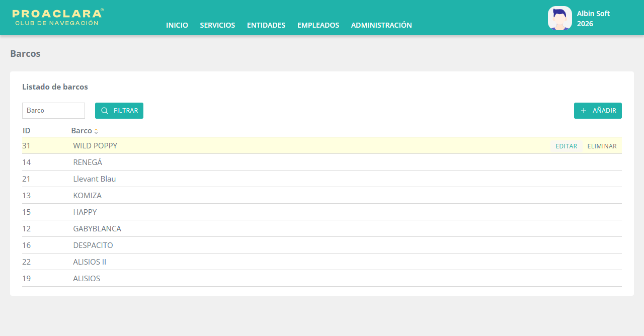The image size is (644, 336).
Task: Open the SERVICIOS menu
Action: point(217,25)
